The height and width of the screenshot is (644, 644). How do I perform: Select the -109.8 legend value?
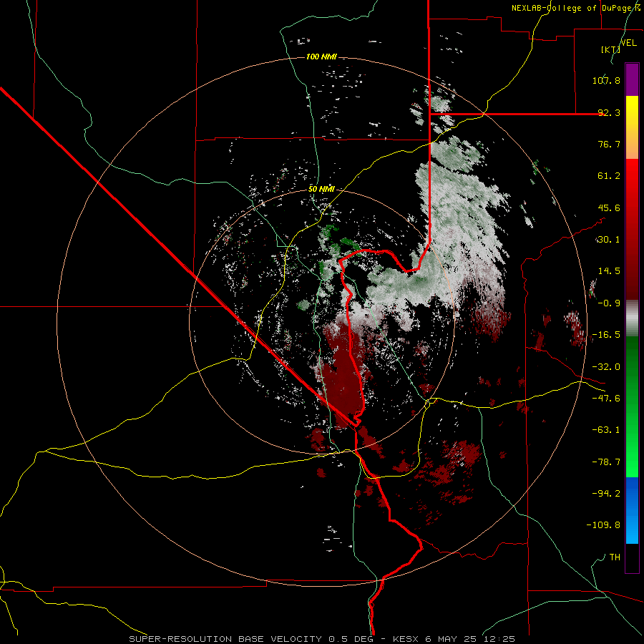603,525
